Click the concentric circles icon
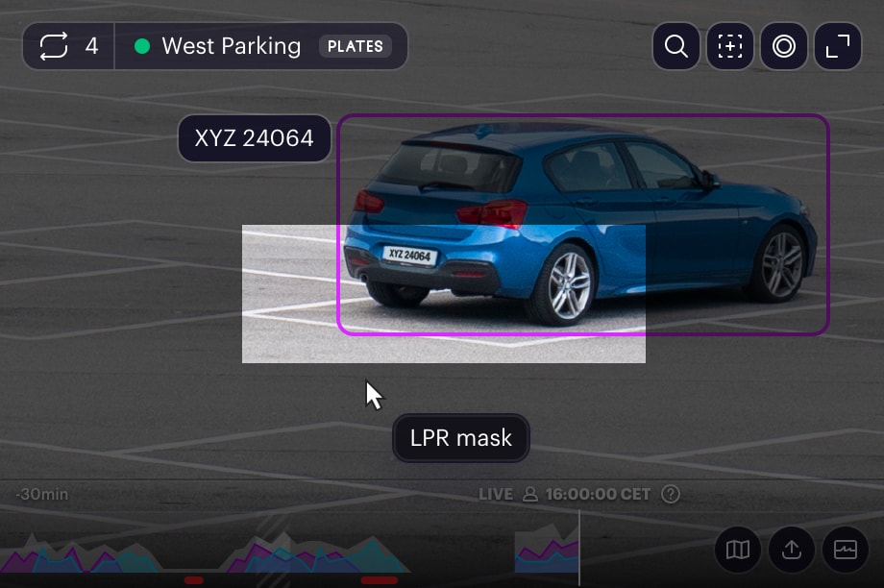 pyautogui.click(x=784, y=46)
